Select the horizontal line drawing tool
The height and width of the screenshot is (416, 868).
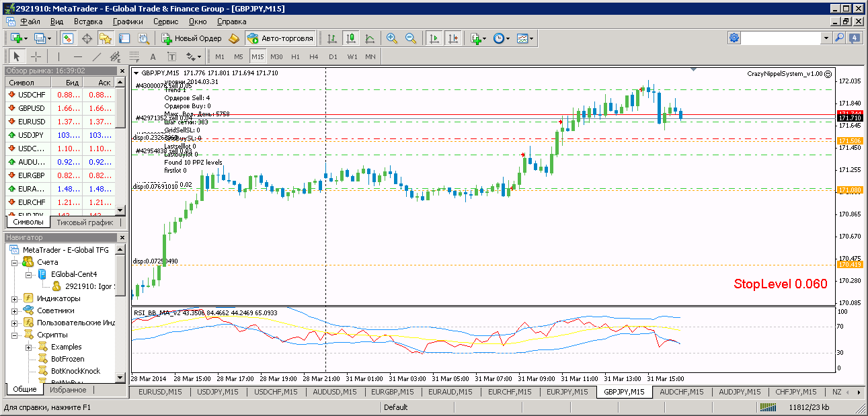[x=78, y=56]
